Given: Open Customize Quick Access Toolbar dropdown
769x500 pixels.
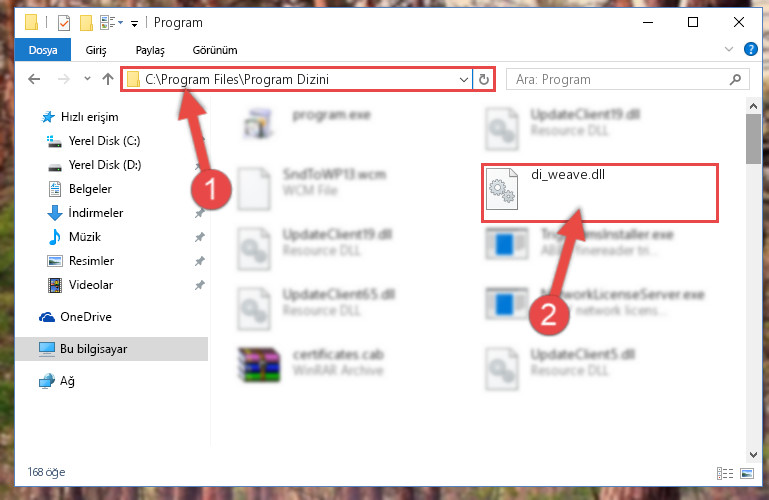Looking at the screenshot, I should [x=134, y=23].
